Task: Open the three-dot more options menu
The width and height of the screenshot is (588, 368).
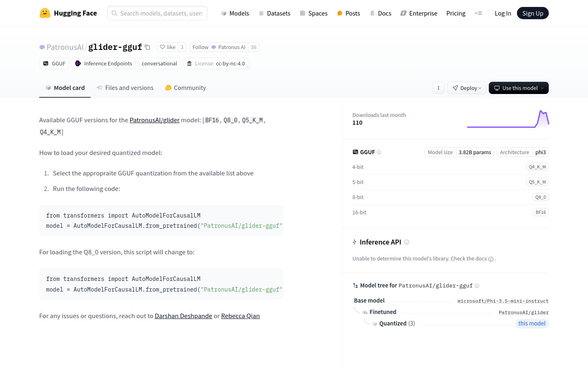Action: tap(439, 88)
